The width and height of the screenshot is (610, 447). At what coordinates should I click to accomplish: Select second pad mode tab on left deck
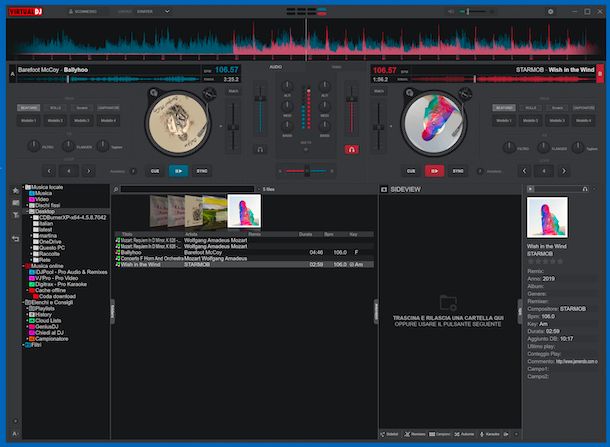[x=55, y=108]
